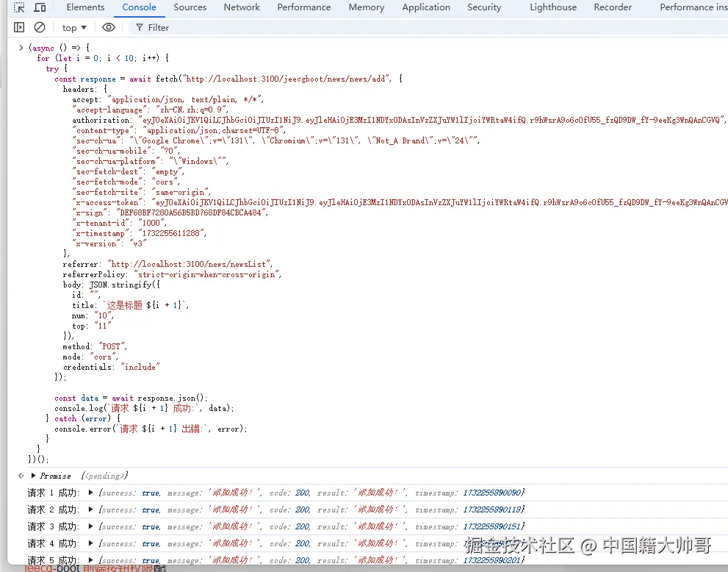This screenshot has height=572, width=728.
Task: Open the Security tab
Action: 484,7
